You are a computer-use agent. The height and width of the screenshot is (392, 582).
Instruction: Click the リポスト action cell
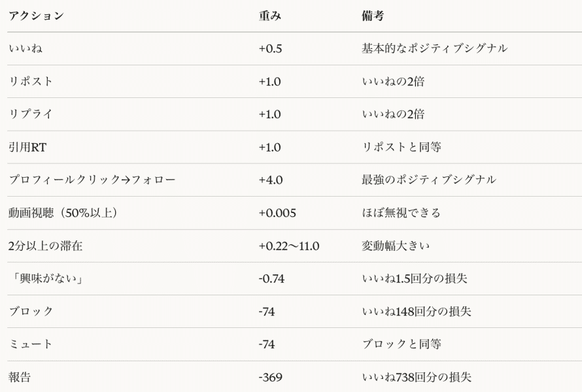point(30,82)
